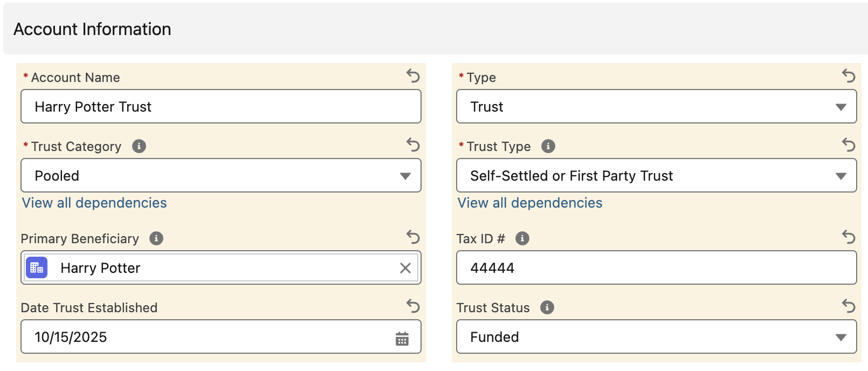This screenshot has height=371, width=868.
Task: Click Tax ID # info icon
Action: coord(522,238)
